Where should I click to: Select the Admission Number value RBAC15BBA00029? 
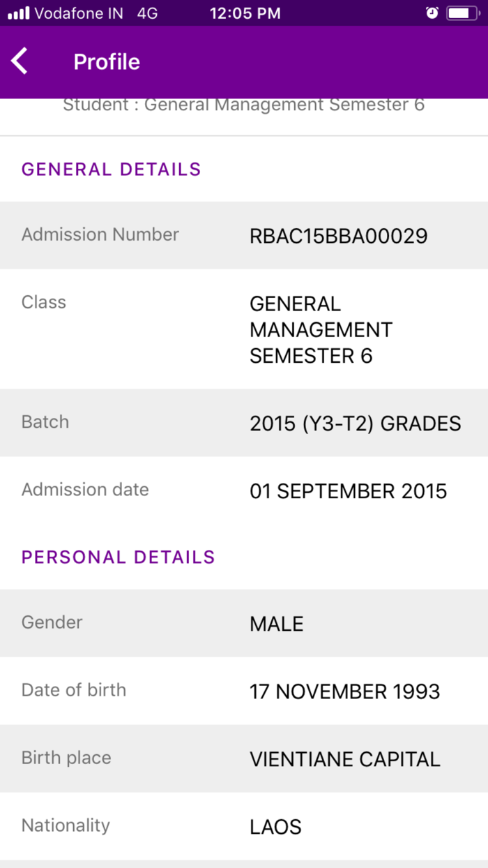click(x=339, y=236)
